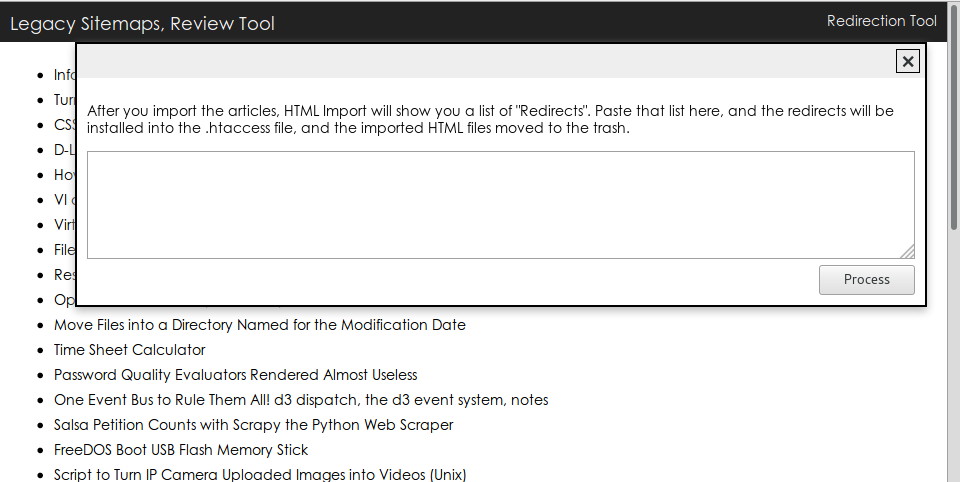This screenshot has height=482, width=960.
Task: Click the Legacy Sitemaps, Review Tool title
Action: click(142, 24)
